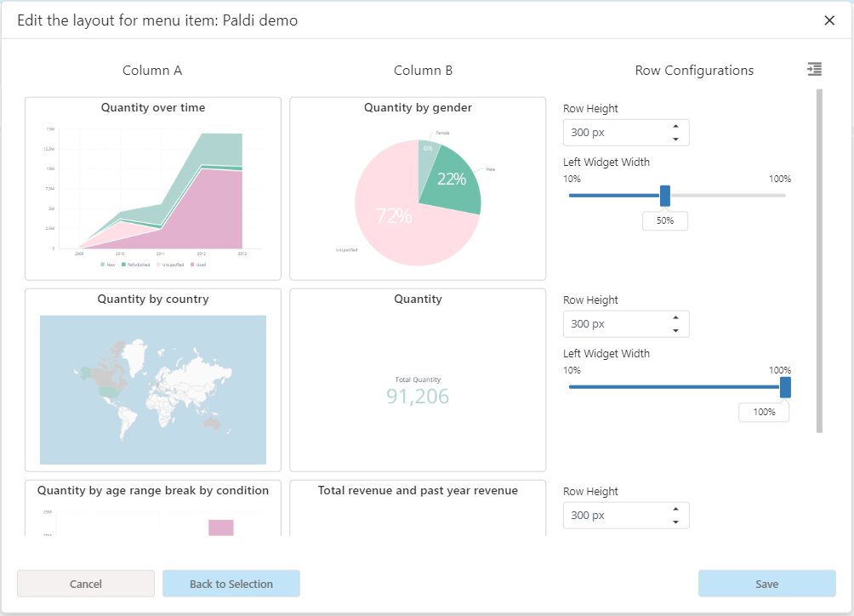Save the layout changes

click(766, 584)
